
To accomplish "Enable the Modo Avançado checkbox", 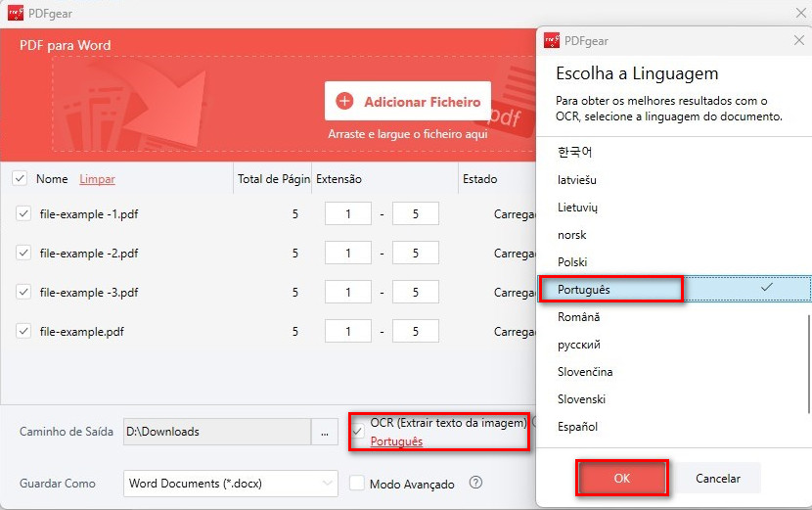I will [x=357, y=483].
